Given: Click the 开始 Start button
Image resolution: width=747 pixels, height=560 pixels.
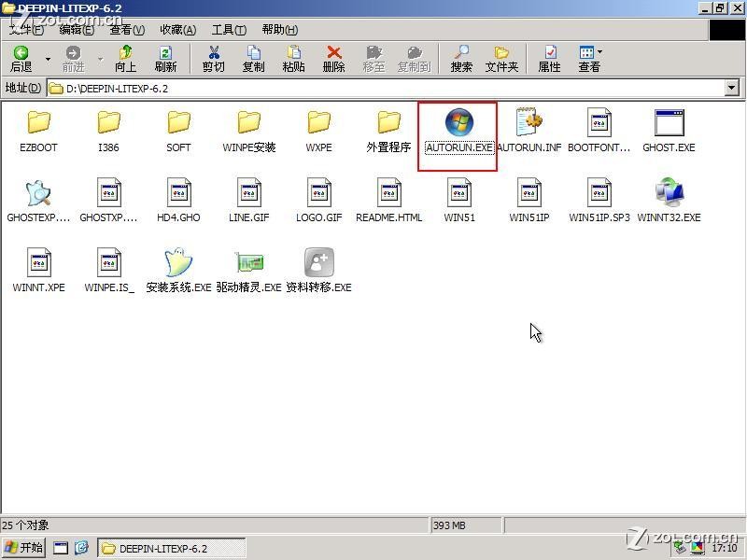Looking at the screenshot, I should click(24, 548).
